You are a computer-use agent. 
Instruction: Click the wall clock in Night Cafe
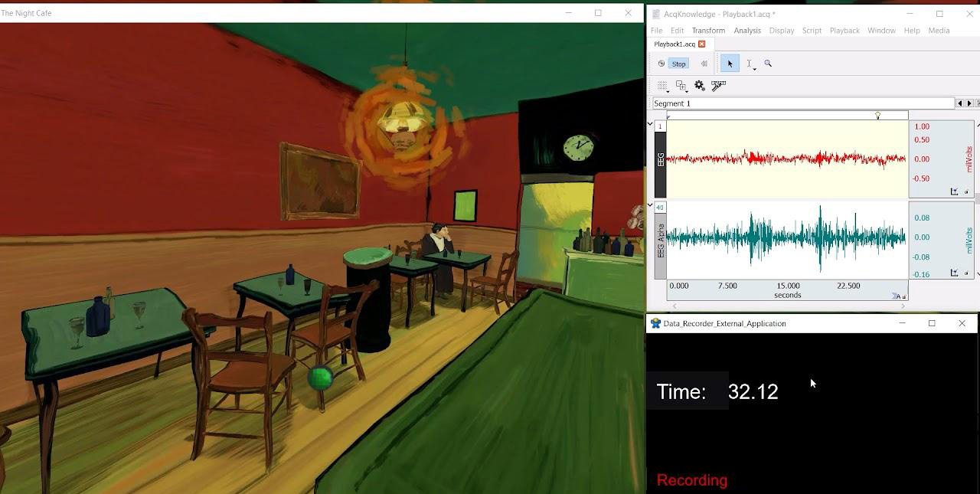pyautogui.click(x=579, y=146)
